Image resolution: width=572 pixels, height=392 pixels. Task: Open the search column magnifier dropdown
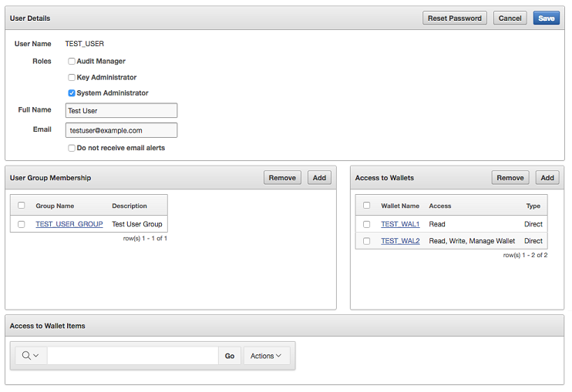(31, 356)
